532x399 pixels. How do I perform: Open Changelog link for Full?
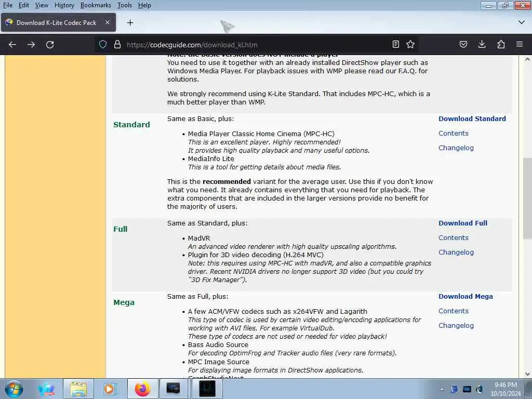pos(456,252)
